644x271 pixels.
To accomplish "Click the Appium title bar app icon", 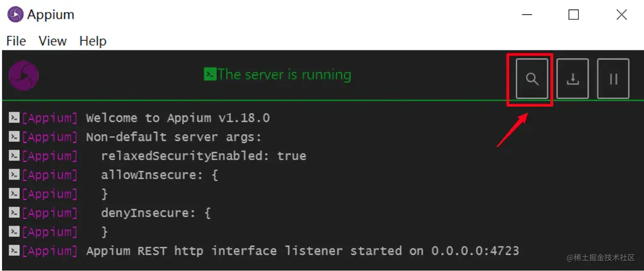I will click(x=15, y=15).
